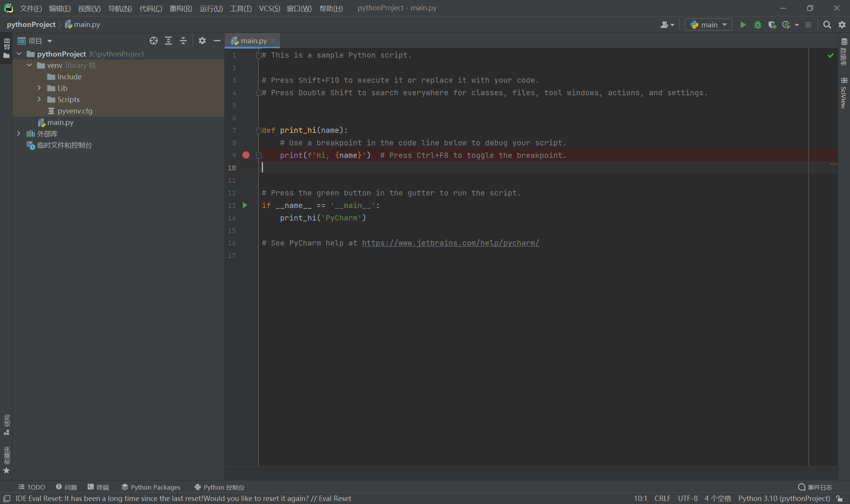Toggle the breakpoint on line 9
Image resolution: width=850 pixels, height=504 pixels.
pyautogui.click(x=246, y=155)
